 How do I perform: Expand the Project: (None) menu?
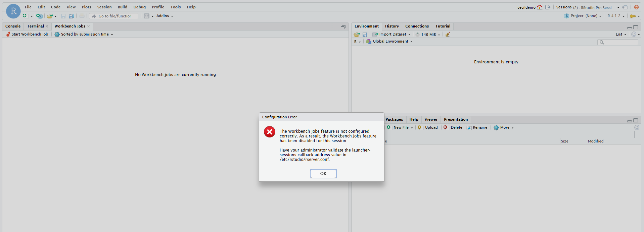[x=583, y=16]
